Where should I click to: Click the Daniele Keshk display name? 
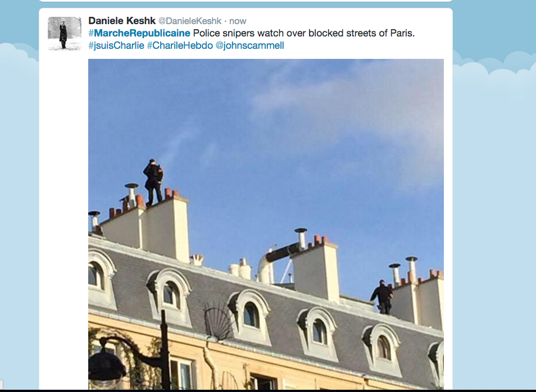[122, 21]
